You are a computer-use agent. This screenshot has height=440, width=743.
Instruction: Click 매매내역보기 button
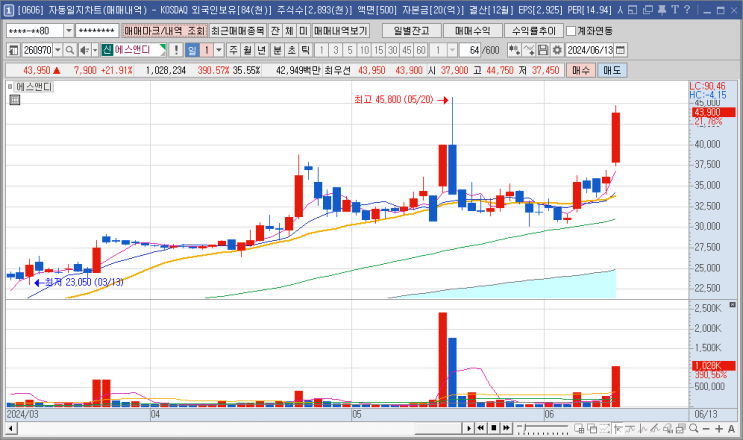pyautogui.click(x=341, y=31)
